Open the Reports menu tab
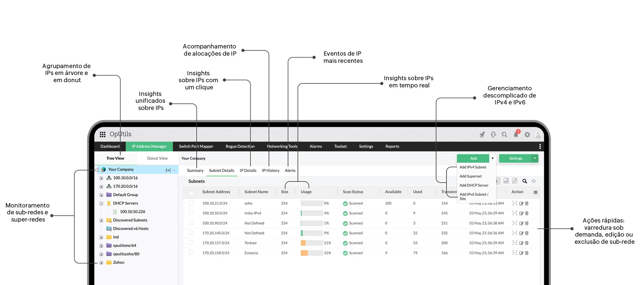The image size is (644, 285). click(392, 146)
